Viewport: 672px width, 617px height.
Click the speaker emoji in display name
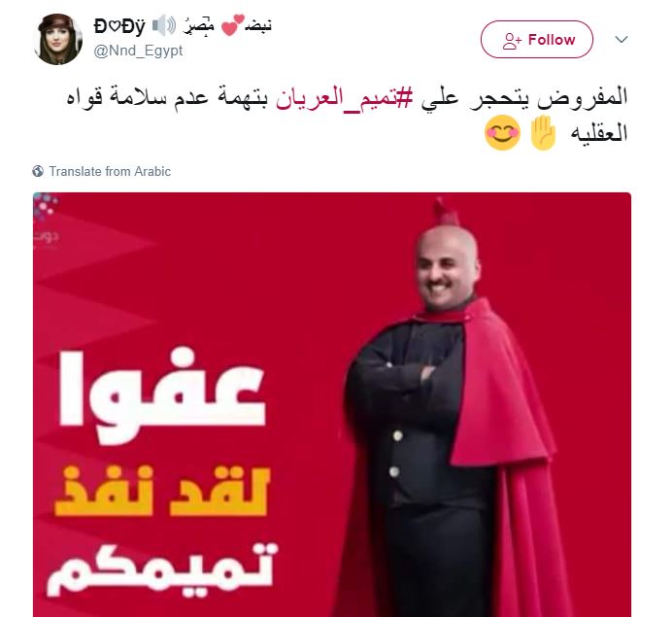[x=164, y=25]
